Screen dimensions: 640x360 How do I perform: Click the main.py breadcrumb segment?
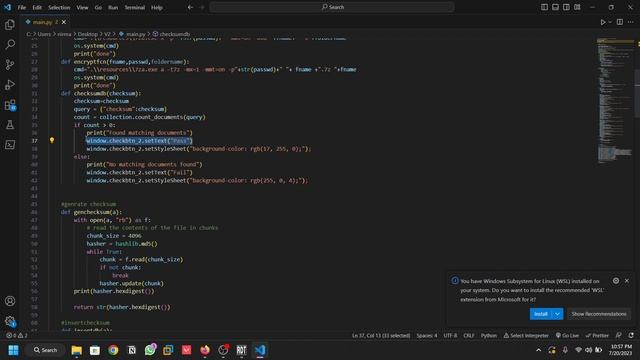point(135,34)
